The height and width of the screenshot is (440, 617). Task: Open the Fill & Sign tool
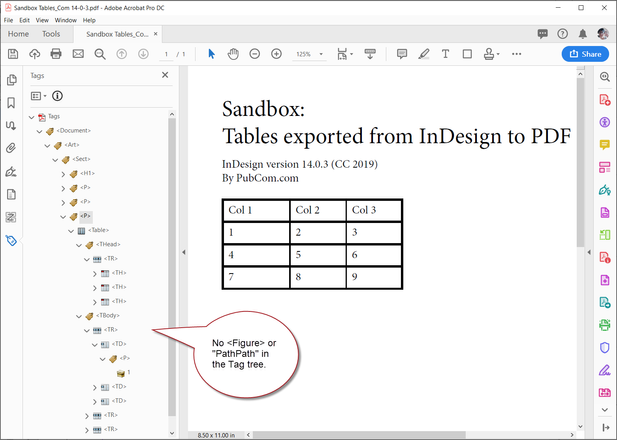[605, 370]
